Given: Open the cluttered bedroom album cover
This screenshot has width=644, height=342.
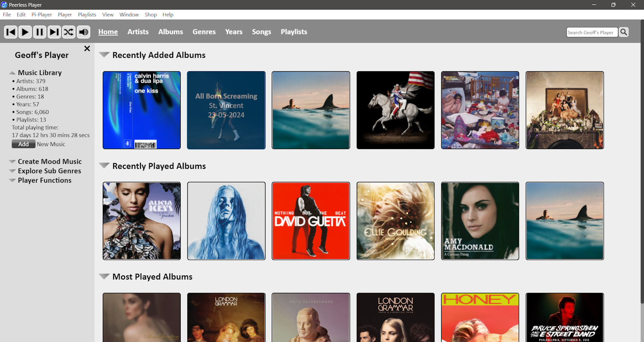Looking at the screenshot, I should 480,110.
